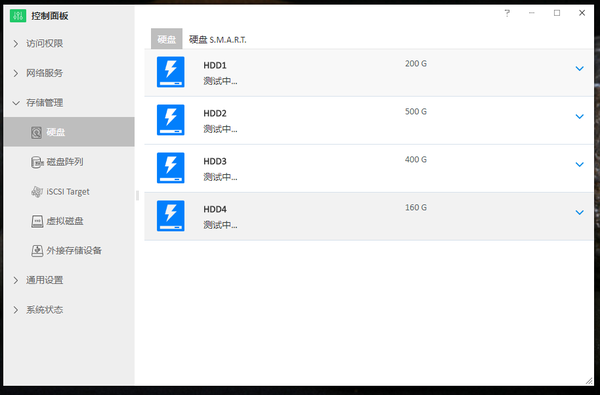The width and height of the screenshot is (600, 395).
Task: Expand HDD2 details chevron
Action: point(579,116)
